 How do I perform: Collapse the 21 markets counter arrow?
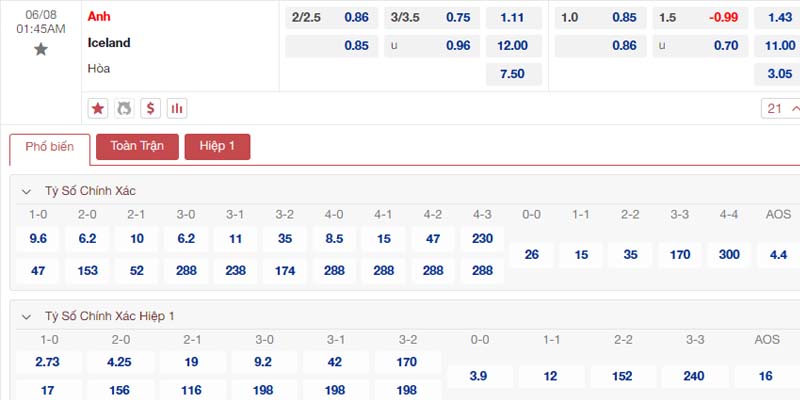click(794, 108)
